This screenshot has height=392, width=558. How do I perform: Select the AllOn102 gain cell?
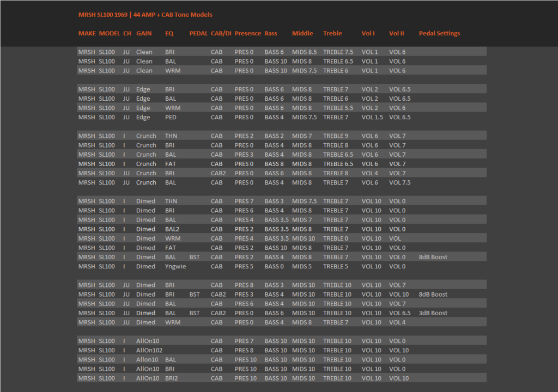149,351
